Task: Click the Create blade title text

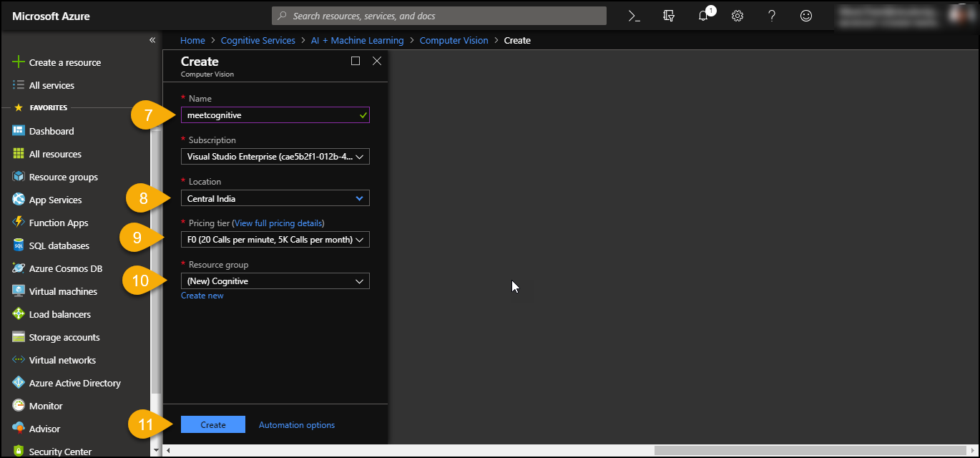Action: pyautogui.click(x=200, y=62)
